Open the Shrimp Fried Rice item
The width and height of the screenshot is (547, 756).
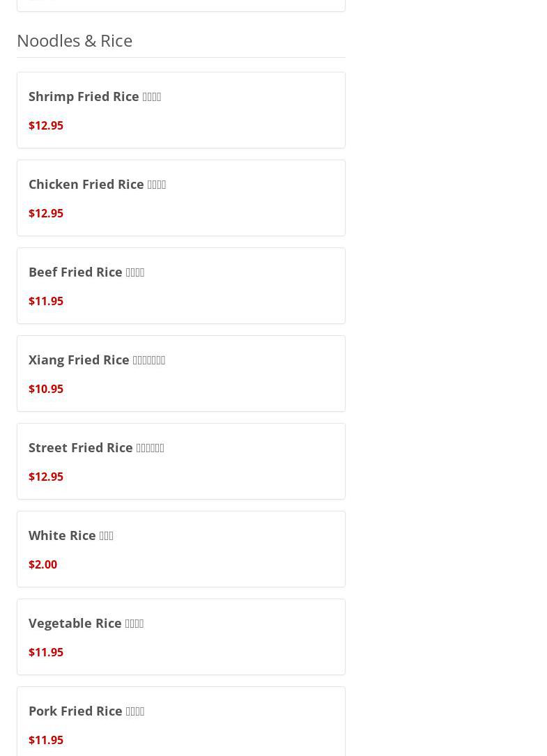181,110
